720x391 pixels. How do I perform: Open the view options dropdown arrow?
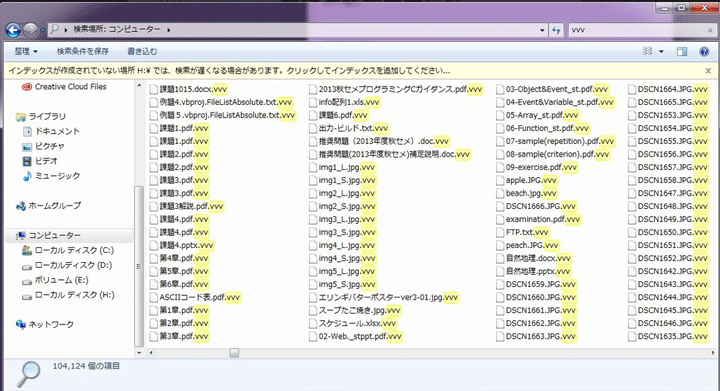pos(661,51)
